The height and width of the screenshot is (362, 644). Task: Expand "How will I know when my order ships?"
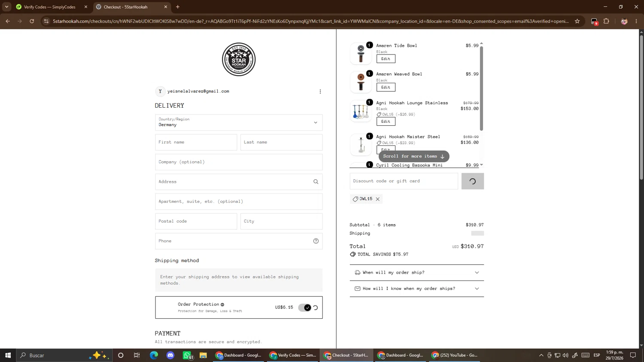(x=417, y=289)
